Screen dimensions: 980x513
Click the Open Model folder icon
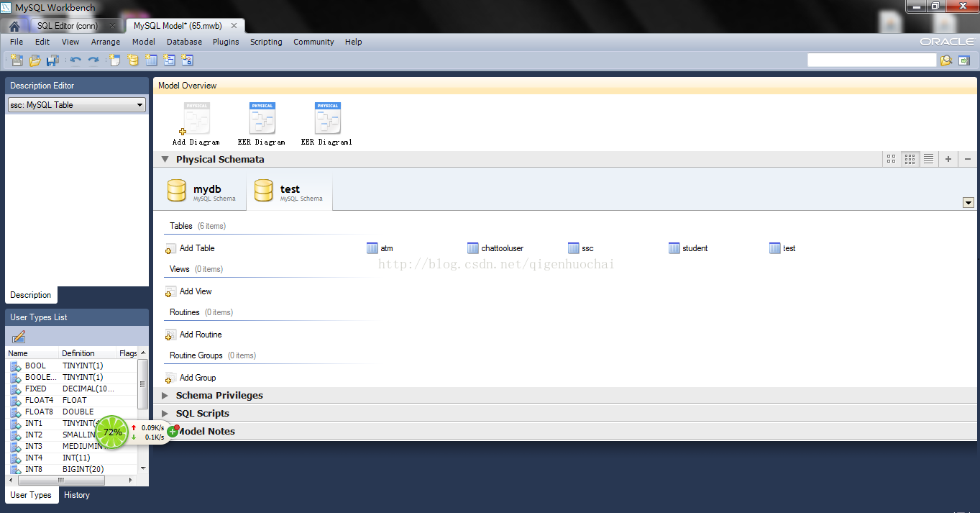click(35, 60)
